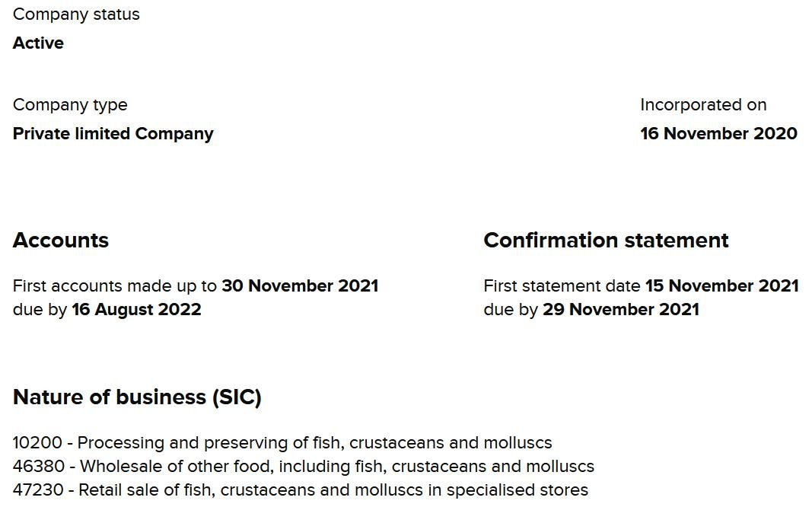The image size is (812, 507).
Task: Select the Active status value
Action: click(38, 43)
